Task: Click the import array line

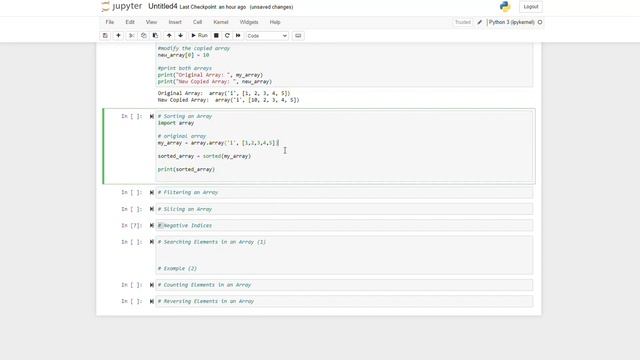Action: click(x=176, y=123)
